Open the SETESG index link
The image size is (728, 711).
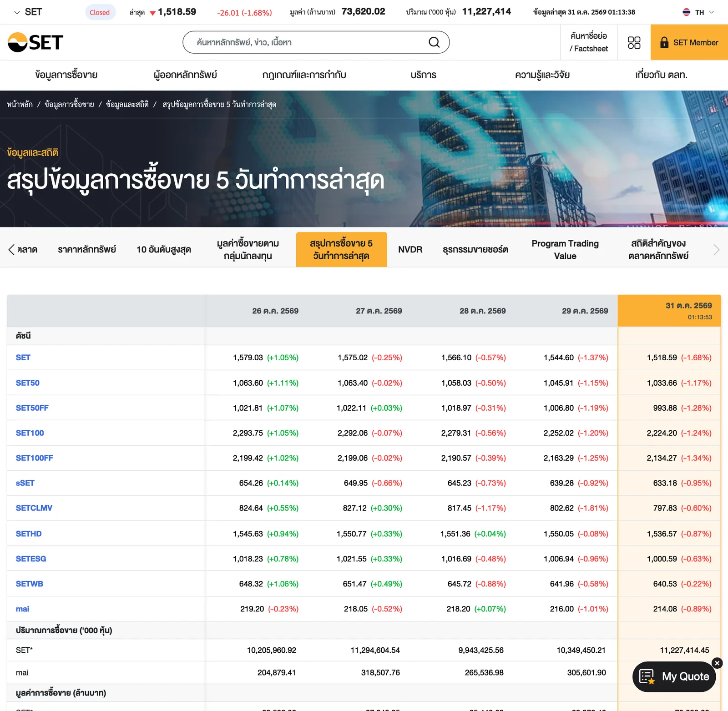31,559
